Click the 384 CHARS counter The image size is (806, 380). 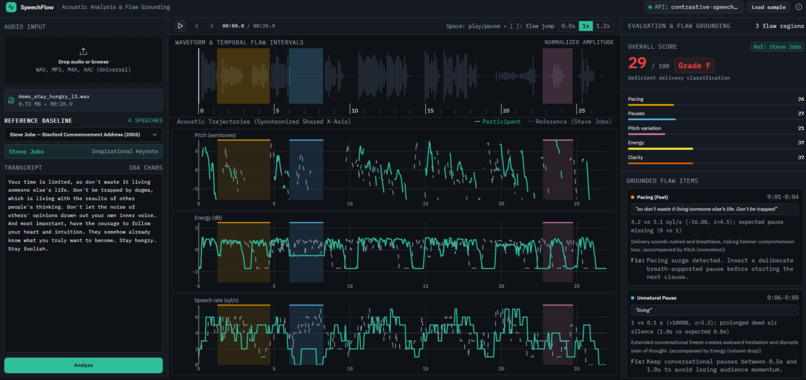click(x=145, y=168)
